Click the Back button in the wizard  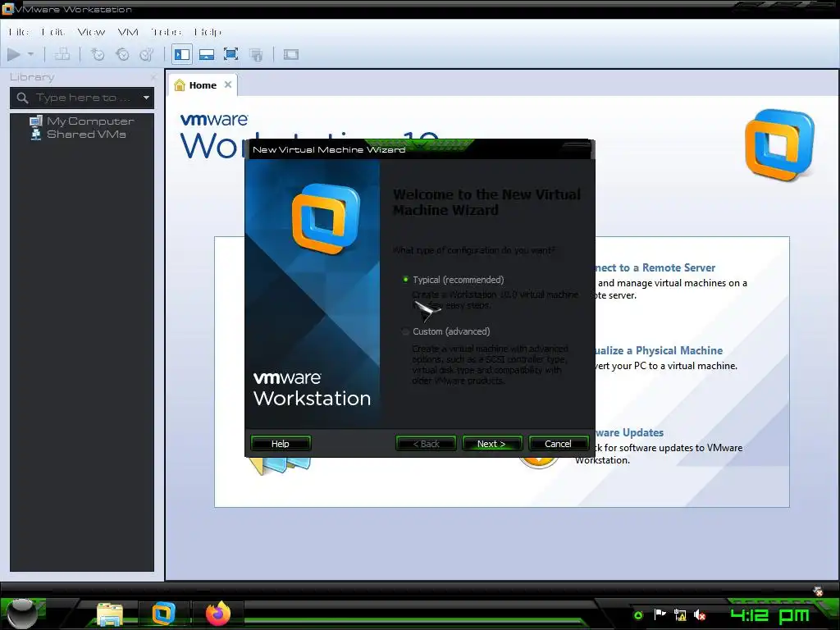click(426, 444)
